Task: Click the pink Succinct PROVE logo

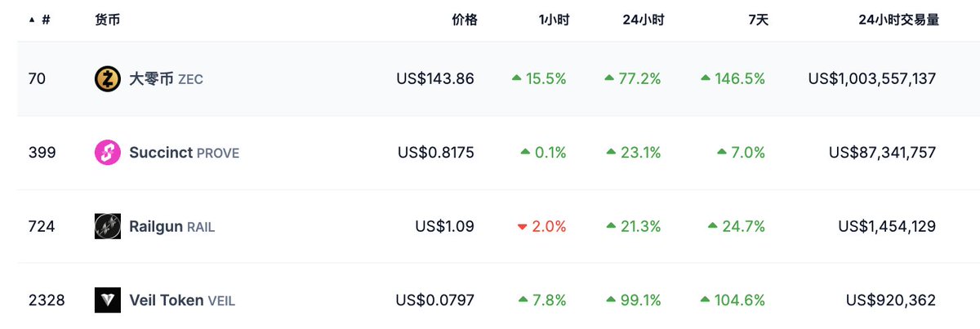Action: coord(108,153)
